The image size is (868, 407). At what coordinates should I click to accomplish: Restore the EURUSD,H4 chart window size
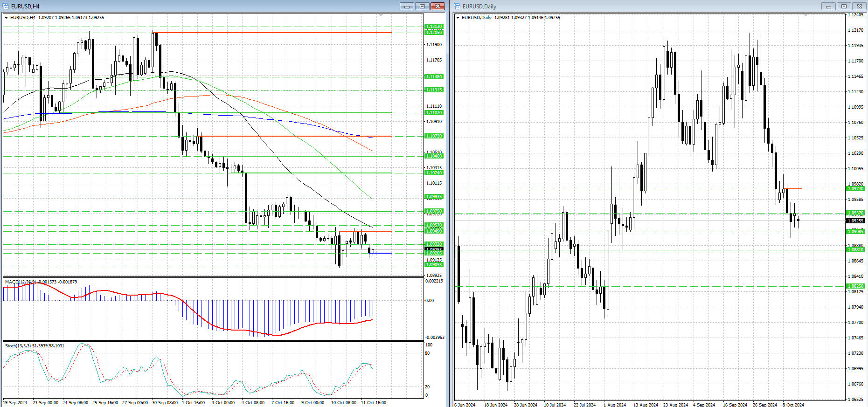tap(422, 6)
